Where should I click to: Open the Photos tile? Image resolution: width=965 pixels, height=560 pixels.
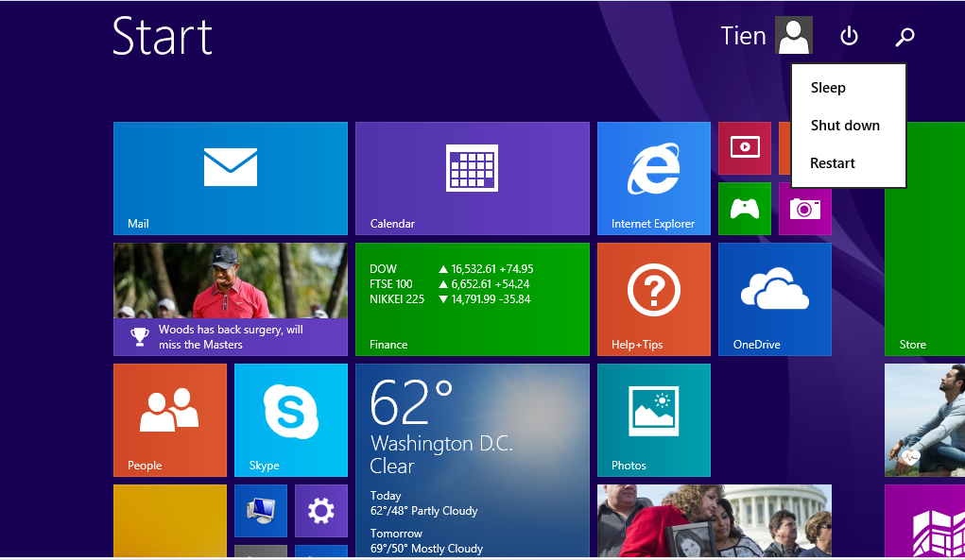coord(654,420)
